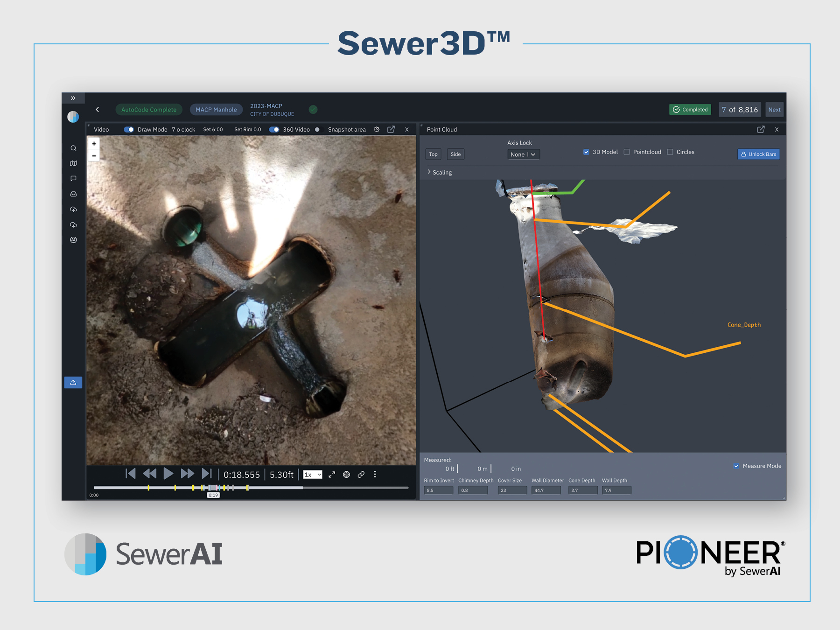
Task: Click the Cone Depth value field
Action: click(x=583, y=490)
